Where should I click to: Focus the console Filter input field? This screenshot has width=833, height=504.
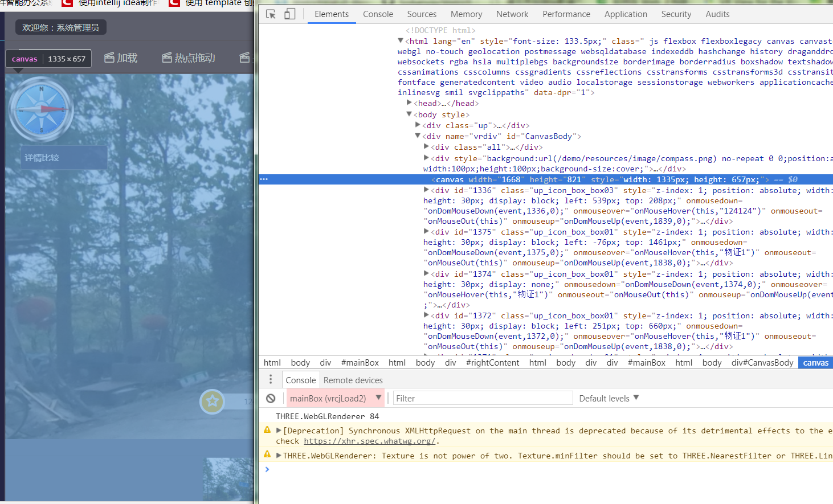point(483,399)
